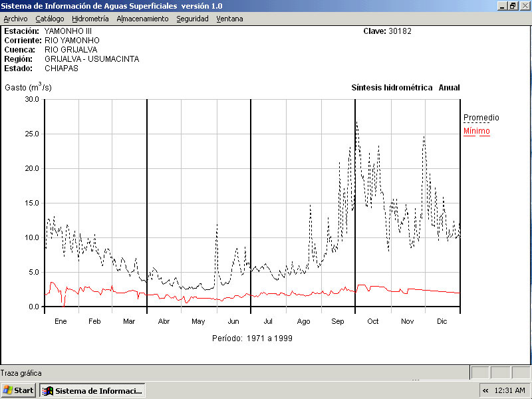Open the Hidrometría menu

[90, 19]
